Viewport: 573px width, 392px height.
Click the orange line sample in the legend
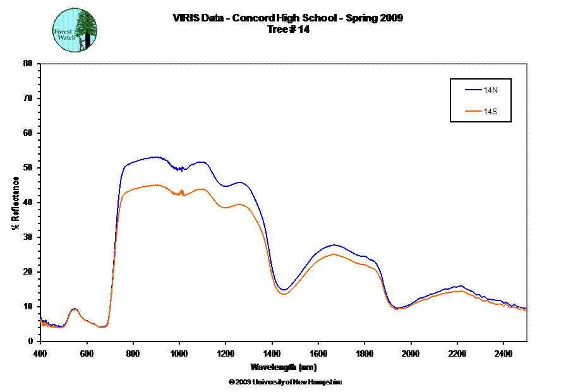473,111
